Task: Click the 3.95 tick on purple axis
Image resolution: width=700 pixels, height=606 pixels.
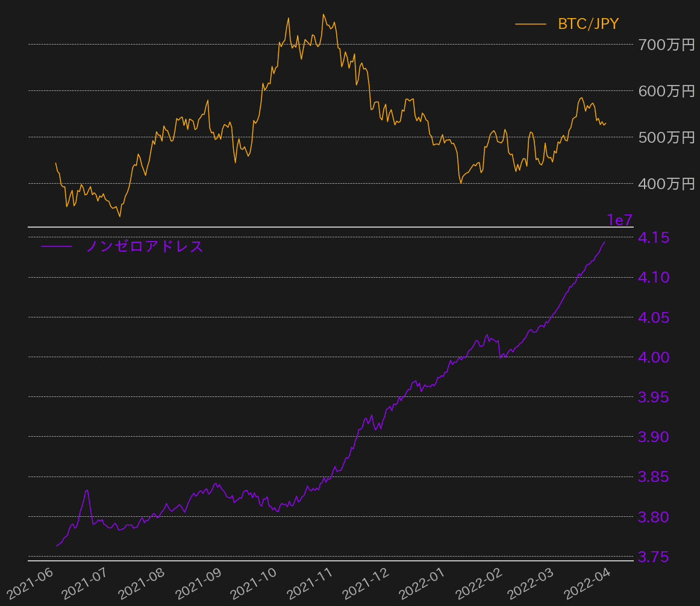Action: point(654,397)
